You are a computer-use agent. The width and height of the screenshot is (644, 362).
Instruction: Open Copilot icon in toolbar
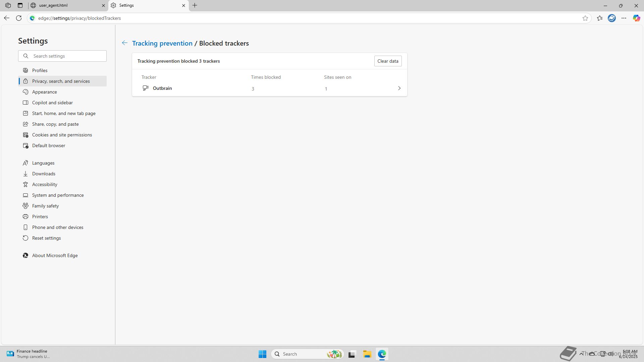tap(636, 18)
